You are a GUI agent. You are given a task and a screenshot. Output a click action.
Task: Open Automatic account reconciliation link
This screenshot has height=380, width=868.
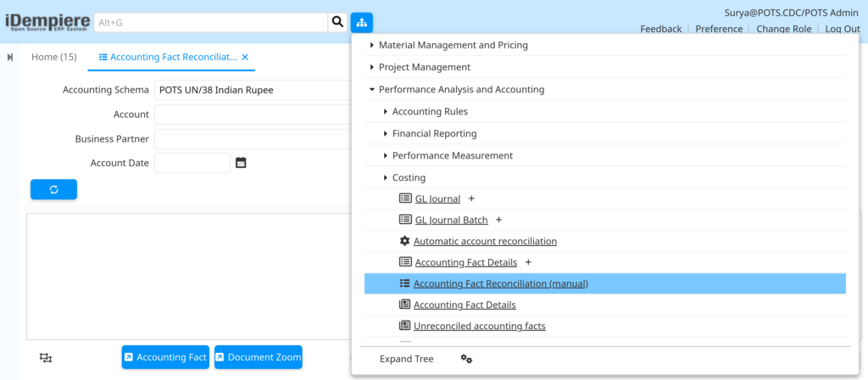[x=485, y=241]
